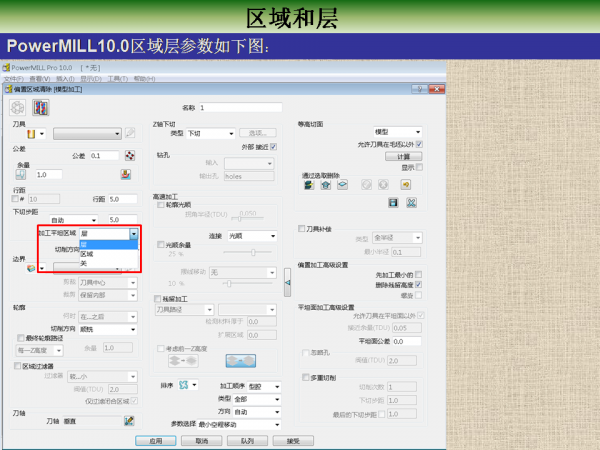Click the help question-mark button in the dialog title bar
Image resolution: width=600 pixels, height=450 pixels.
[x=419, y=89]
